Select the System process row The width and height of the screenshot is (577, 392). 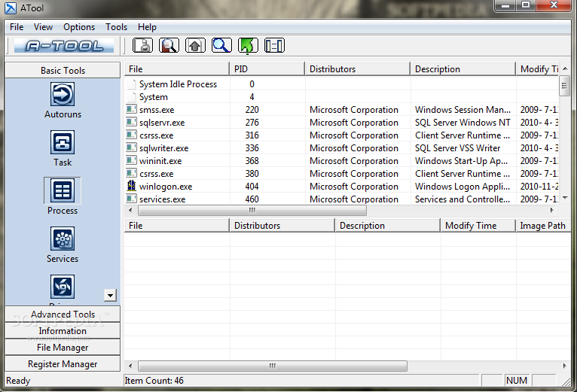click(341, 97)
